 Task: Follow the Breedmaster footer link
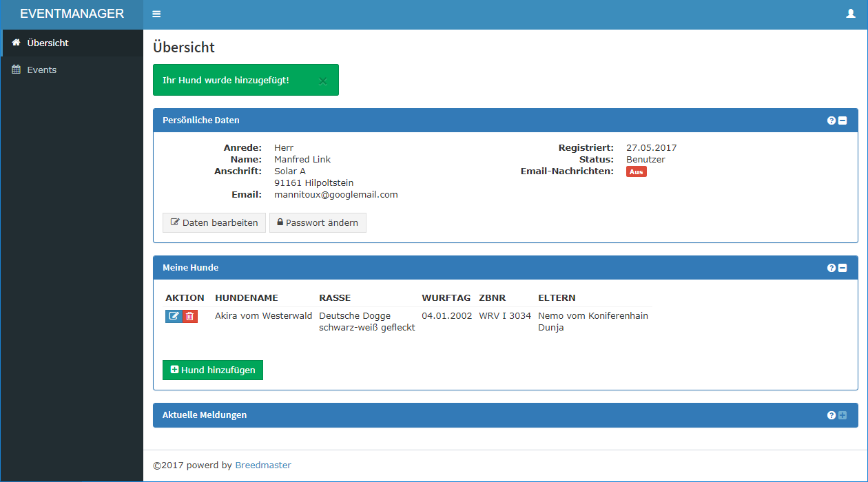(263, 465)
